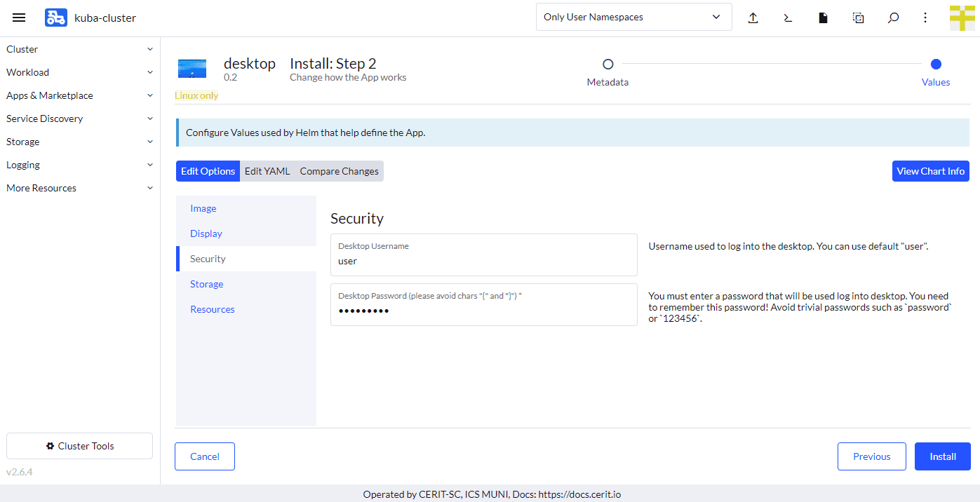Open the user avatar in the top corner
Screen dimensions: 980x502
[x=962, y=18]
